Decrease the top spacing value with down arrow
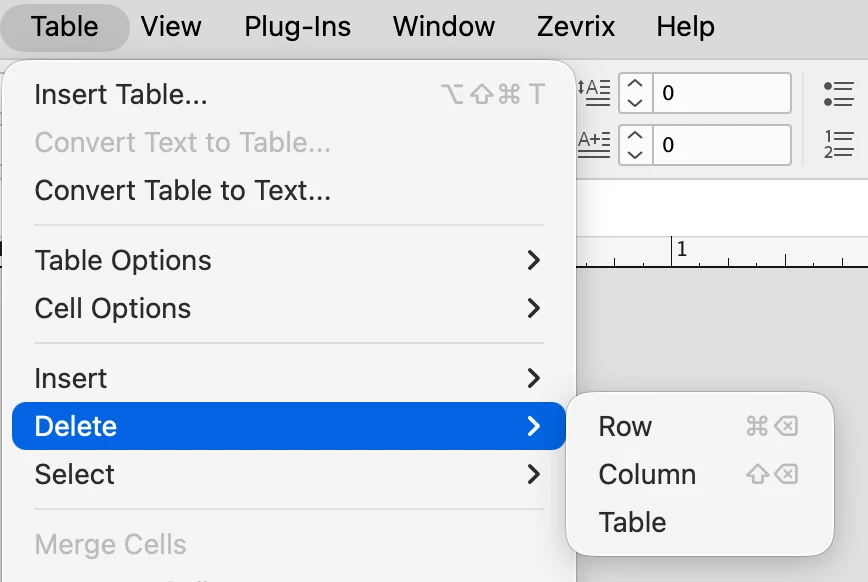 pyautogui.click(x=635, y=102)
